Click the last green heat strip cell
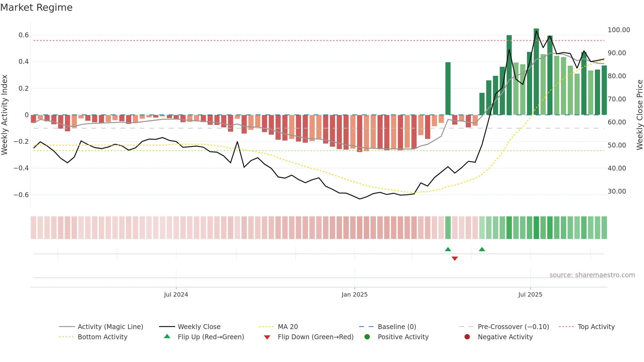644x362 pixels. (604, 228)
